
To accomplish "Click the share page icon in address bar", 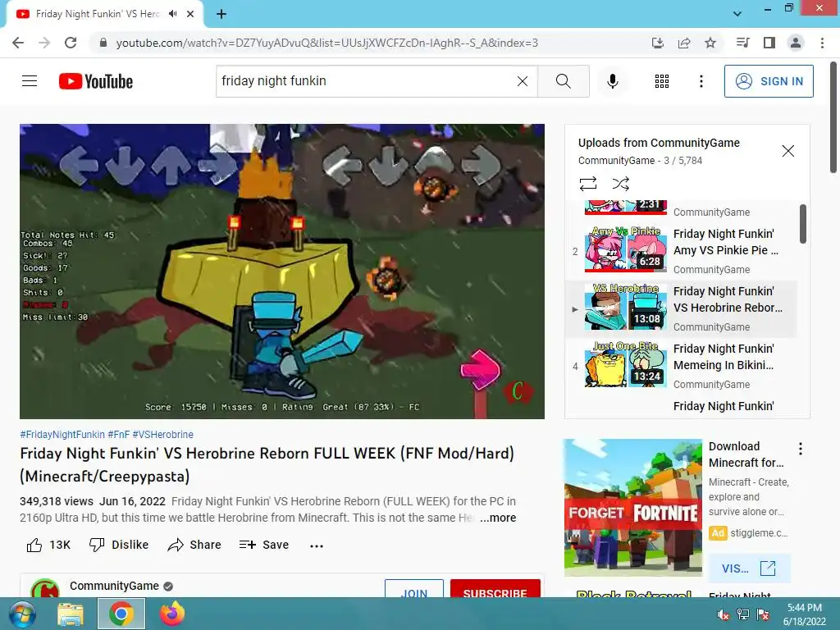I will point(684,43).
